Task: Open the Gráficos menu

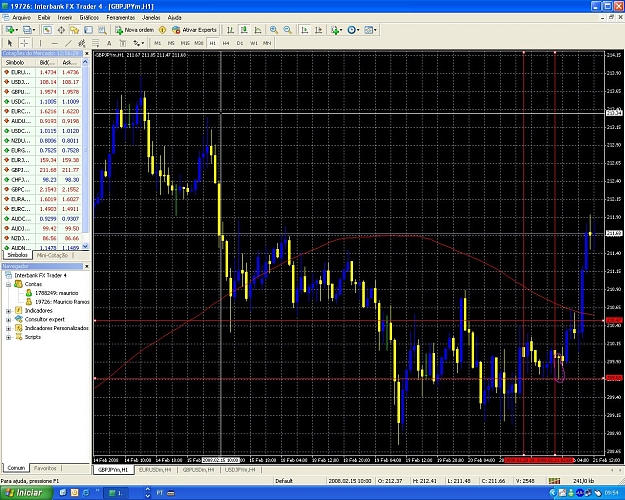Action: (x=89, y=18)
